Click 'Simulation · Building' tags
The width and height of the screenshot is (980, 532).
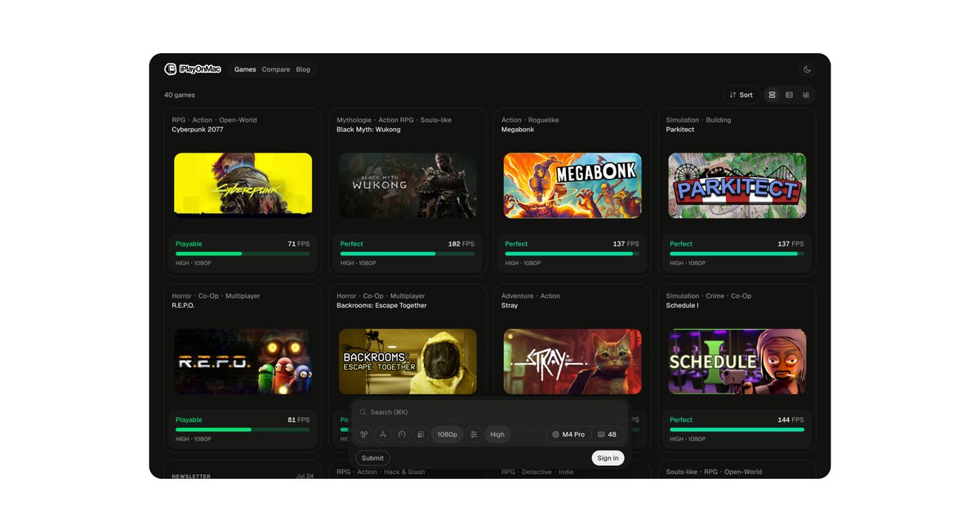698,120
